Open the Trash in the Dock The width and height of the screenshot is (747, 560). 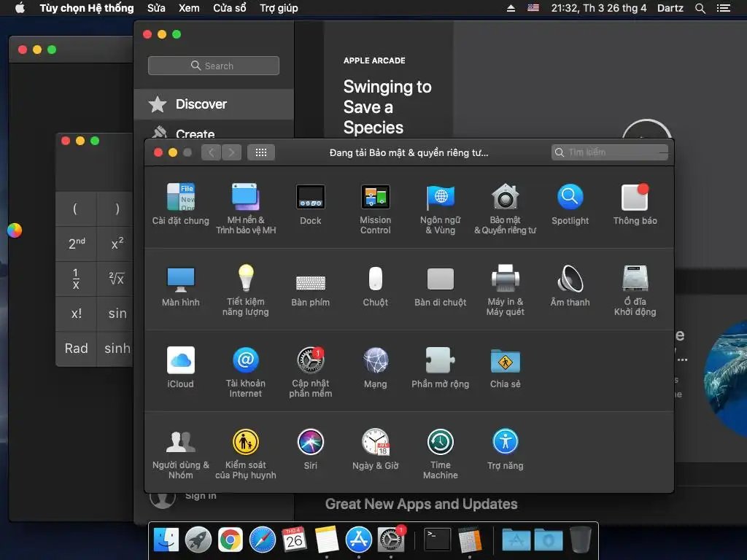[x=581, y=540]
